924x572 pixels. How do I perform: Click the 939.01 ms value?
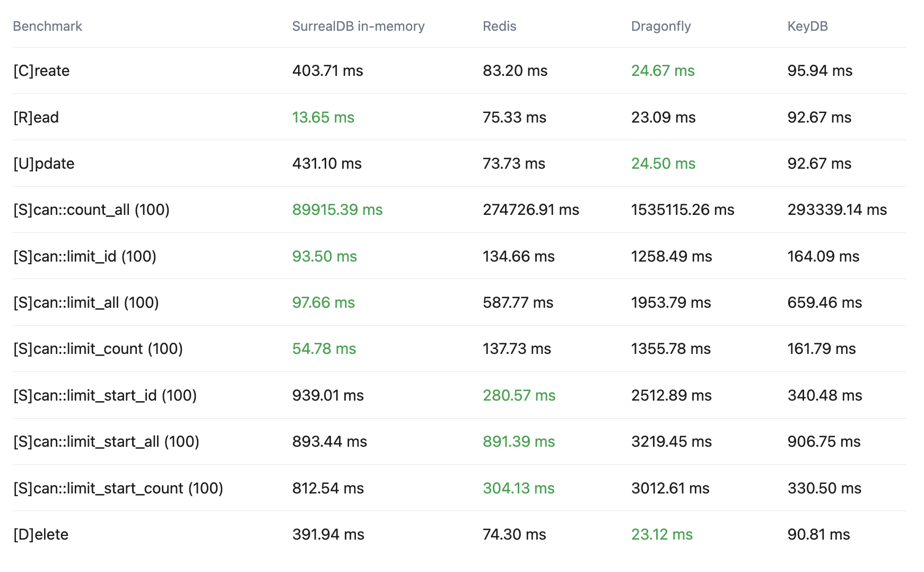tap(328, 395)
